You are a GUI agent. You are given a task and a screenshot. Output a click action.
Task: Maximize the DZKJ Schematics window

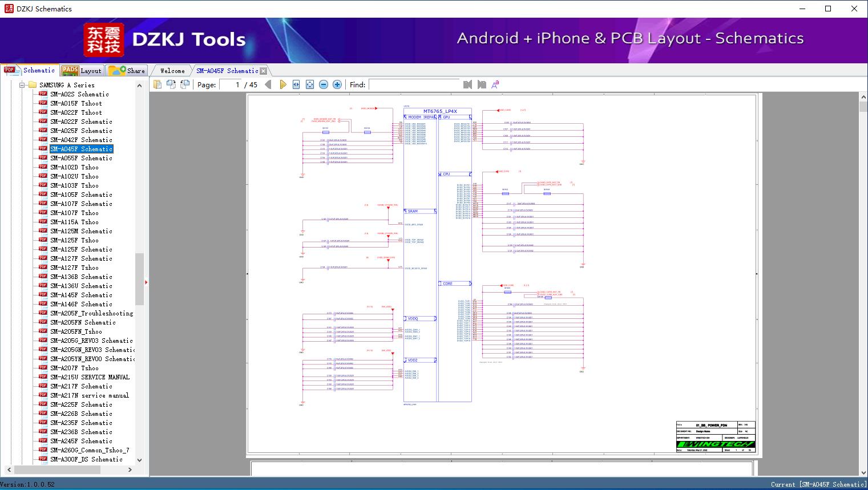[x=828, y=9]
